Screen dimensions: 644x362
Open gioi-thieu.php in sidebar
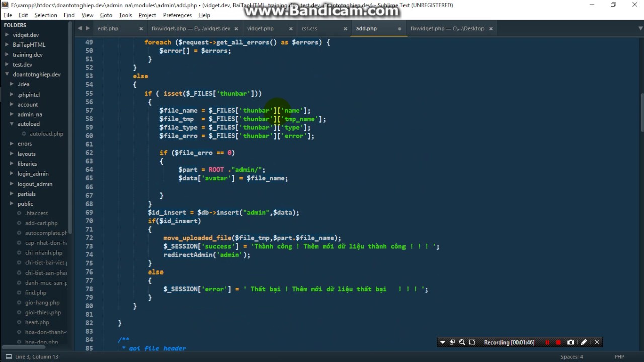coord(43,312)
